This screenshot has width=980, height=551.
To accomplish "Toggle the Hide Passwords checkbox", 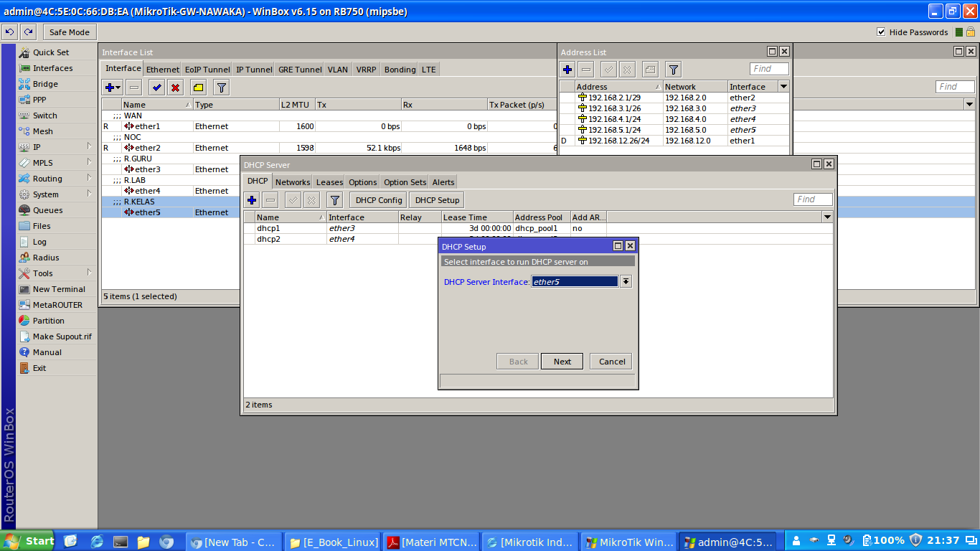I will 881,32.
